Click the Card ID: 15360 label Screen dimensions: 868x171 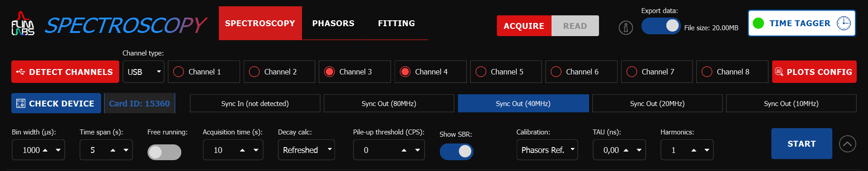point(139,103)
